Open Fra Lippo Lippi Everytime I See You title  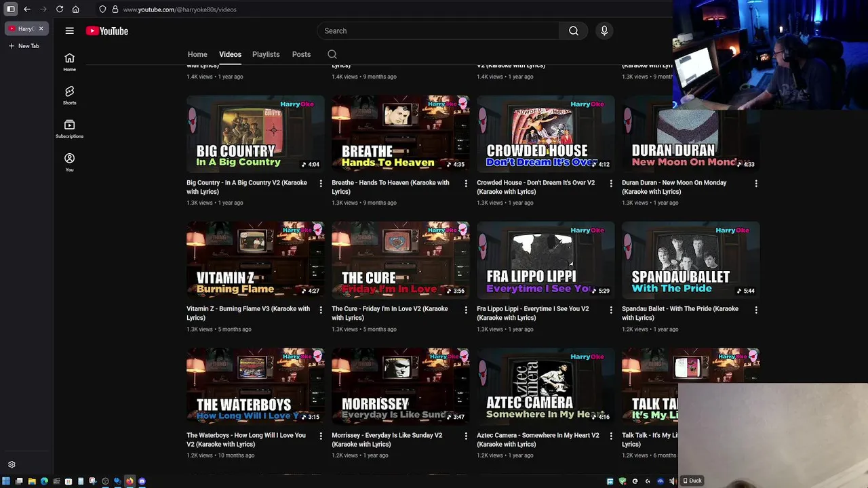[x=533, y=313]
